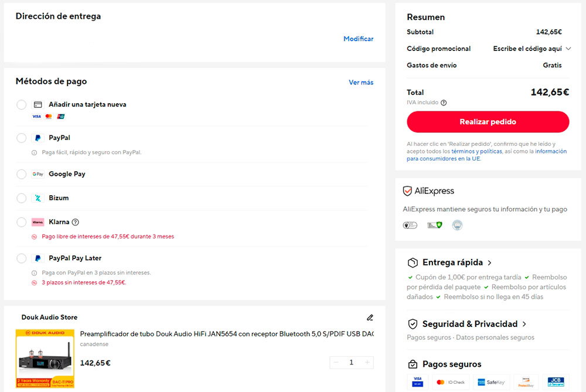This screenshot has width=586, height=392.
Task: Click the green shield security badge under AliExpress
Action: pos(435,225)
